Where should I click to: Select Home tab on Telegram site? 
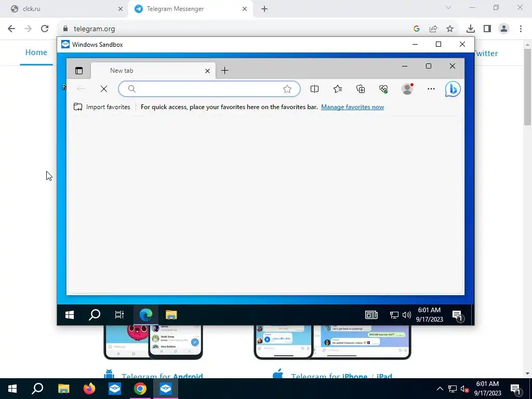(36, 52)
